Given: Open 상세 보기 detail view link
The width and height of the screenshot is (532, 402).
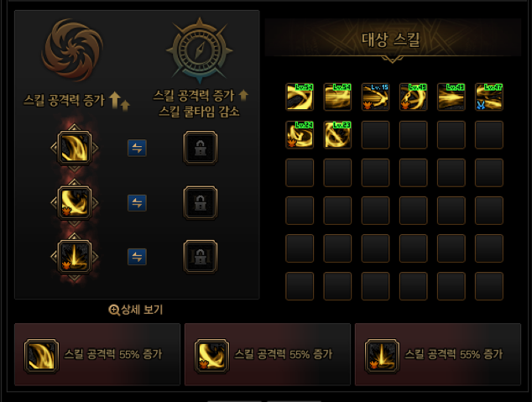Looking at the screenshot, I should [136, 310].
